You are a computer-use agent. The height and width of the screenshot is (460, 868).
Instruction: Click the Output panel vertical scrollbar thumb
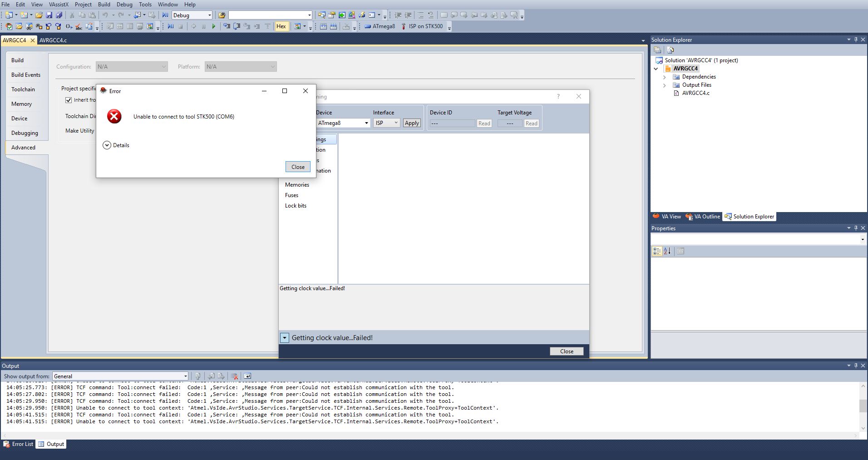coord(863,406)
